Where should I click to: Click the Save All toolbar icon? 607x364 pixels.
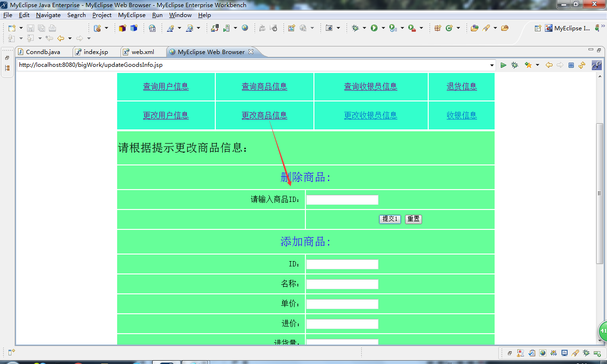point(41,28)
